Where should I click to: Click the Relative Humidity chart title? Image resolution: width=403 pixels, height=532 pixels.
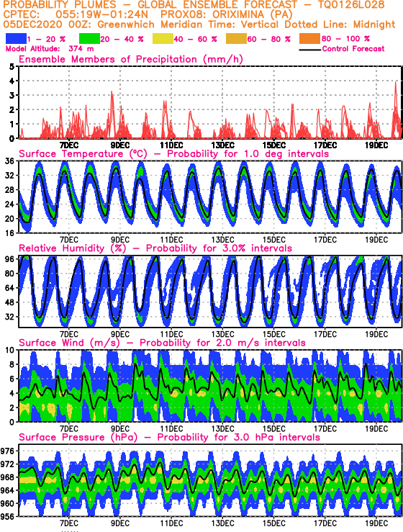click(155, 248)
